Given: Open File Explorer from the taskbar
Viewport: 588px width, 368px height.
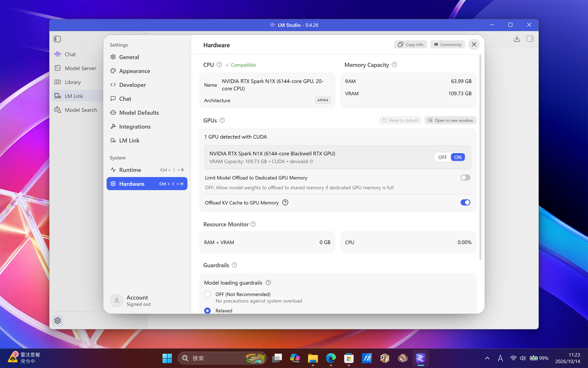Looking at the screenshot, I should (313, 358).
